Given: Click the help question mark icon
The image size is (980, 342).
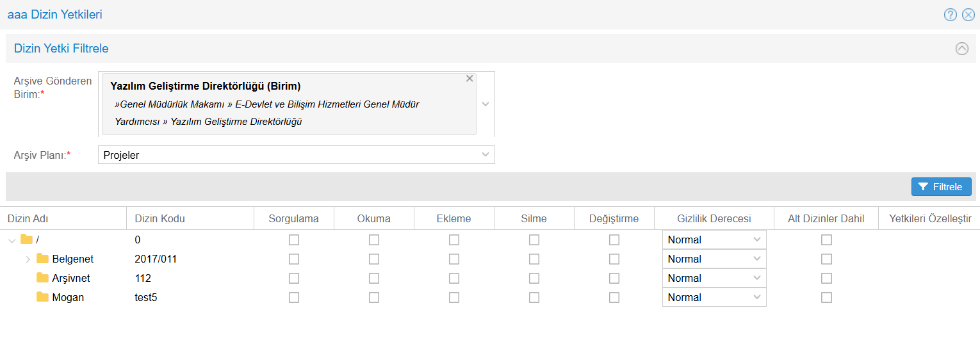Looking at the screenshot, I should 950,15.
